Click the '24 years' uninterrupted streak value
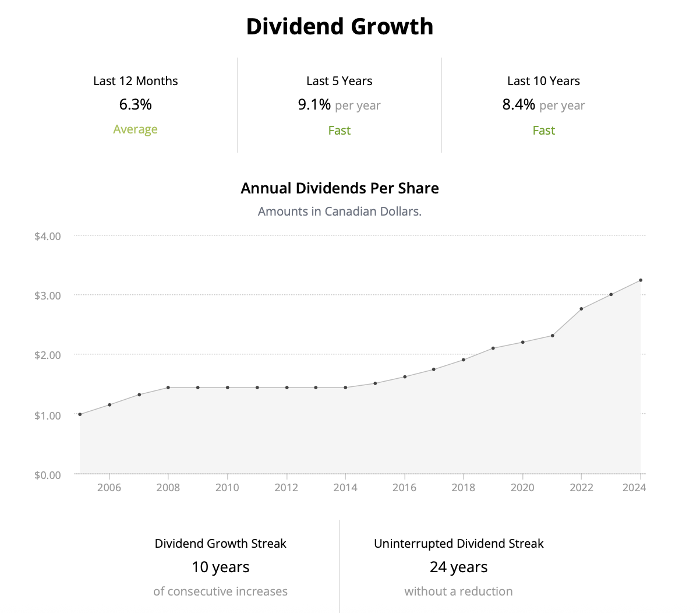The width and height of the screenshot is (700, 613). [x=458, y=567]
